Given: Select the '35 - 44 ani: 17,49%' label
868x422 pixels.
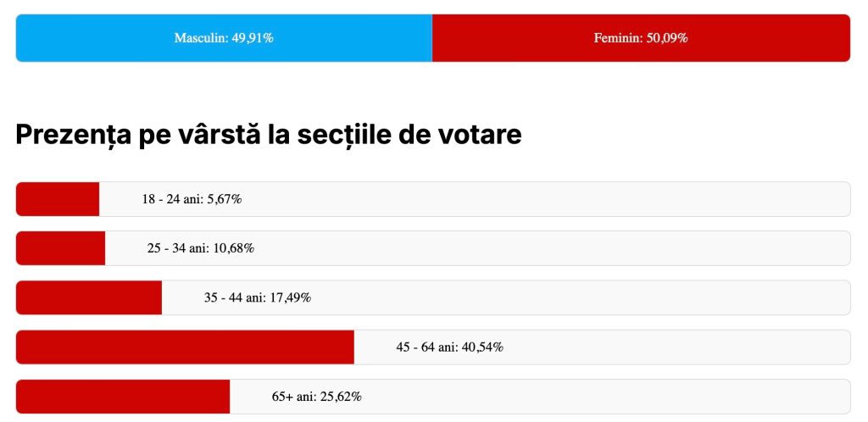Looking at the screenshot, I should pyautogui.click(x=258, y=297).
